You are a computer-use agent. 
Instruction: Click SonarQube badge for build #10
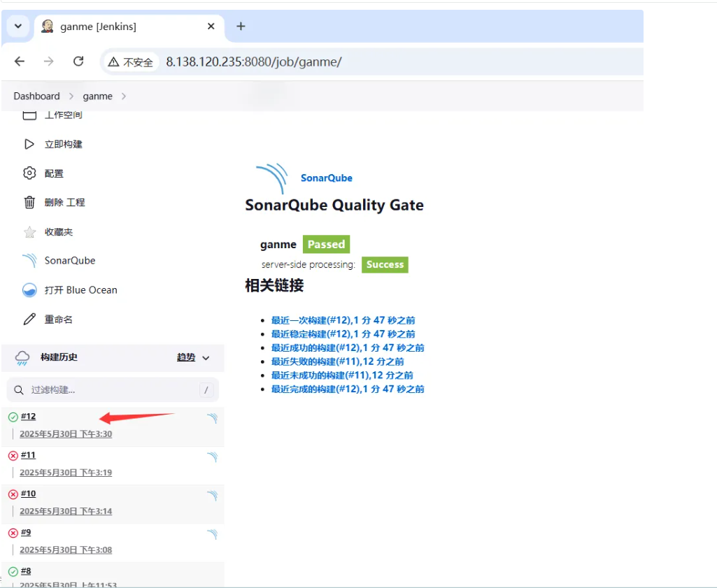(212, 495)
